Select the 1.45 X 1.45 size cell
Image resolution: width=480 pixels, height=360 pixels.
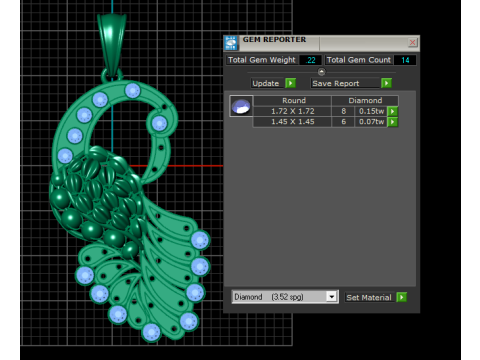coord(293,122)
